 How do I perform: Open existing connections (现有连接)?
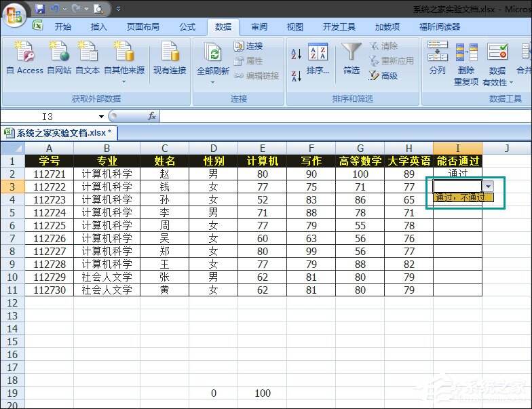(170, 58)
